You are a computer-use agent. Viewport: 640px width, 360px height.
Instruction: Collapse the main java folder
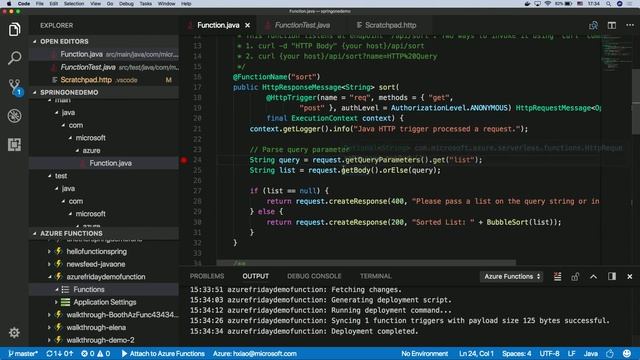click(x=57, y=113)
